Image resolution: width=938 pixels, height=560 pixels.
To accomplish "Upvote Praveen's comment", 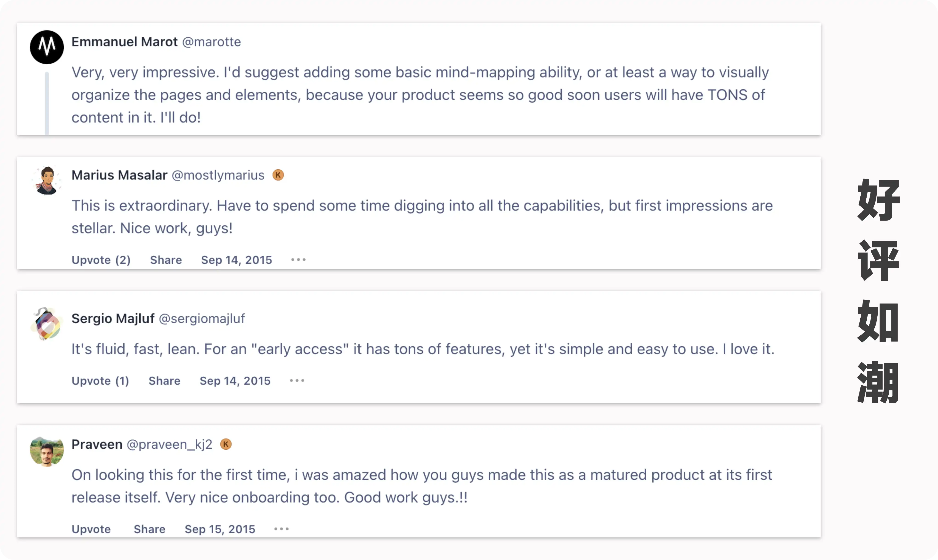I will pos(91,529).
